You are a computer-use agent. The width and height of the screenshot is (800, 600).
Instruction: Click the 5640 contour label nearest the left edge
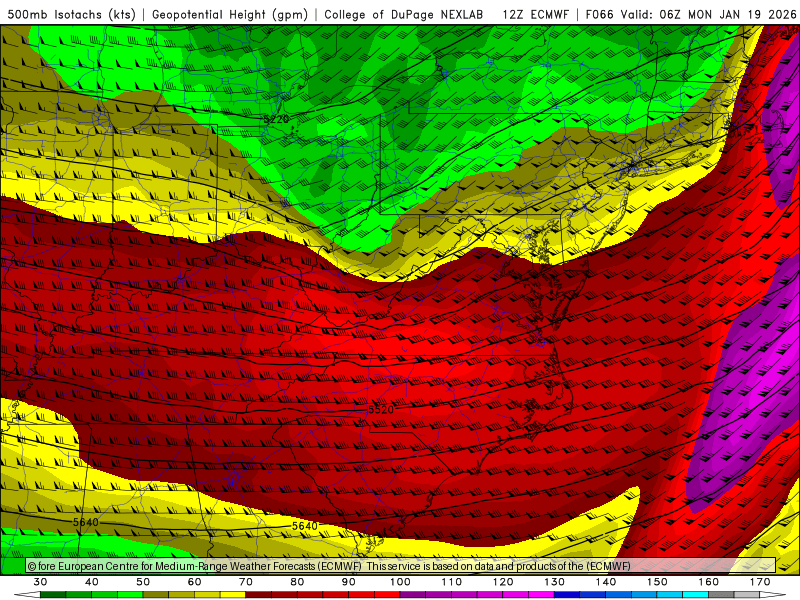(x=85, y=522)
